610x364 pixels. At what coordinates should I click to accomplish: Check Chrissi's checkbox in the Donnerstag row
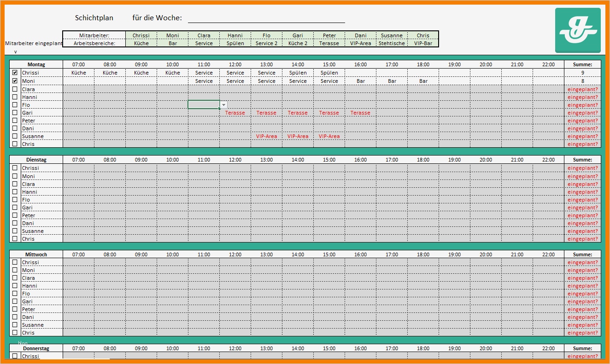[14, 356]
